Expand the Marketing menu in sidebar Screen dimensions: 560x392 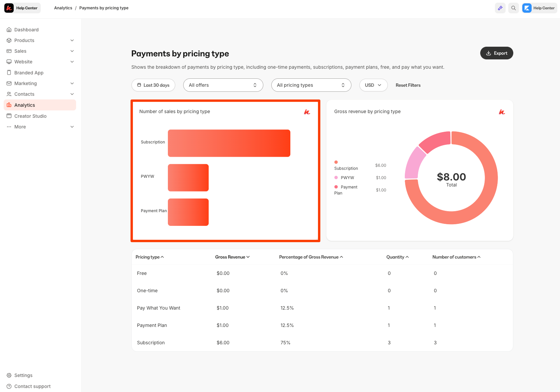[26, 83]
